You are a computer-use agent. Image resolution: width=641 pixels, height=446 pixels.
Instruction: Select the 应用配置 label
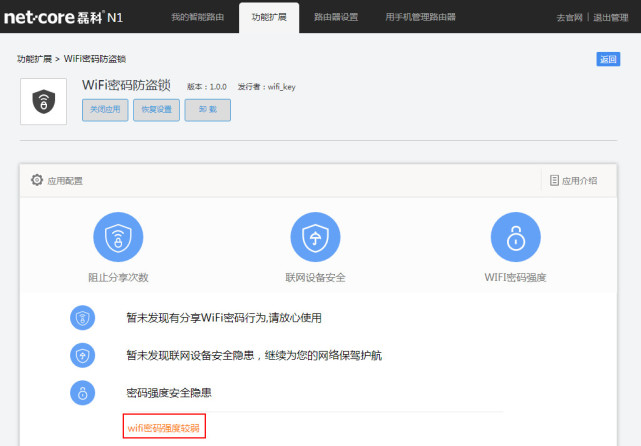tap(65, 181)
